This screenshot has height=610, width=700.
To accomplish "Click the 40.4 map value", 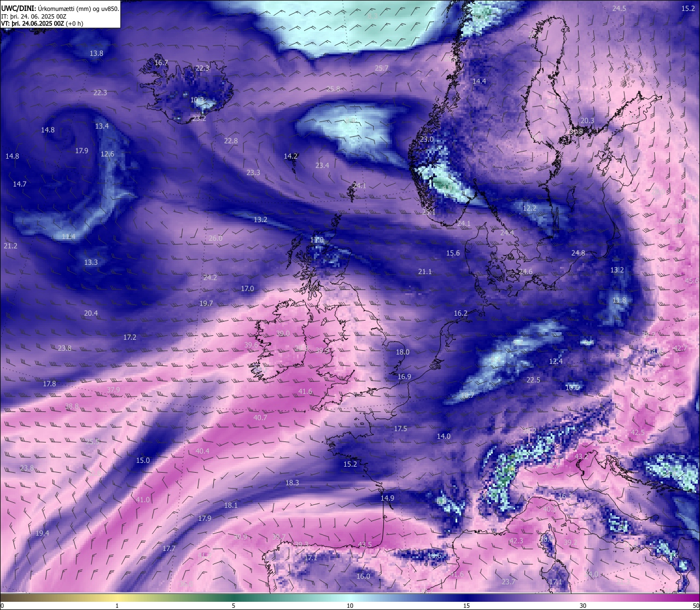I will coord(202,451).
